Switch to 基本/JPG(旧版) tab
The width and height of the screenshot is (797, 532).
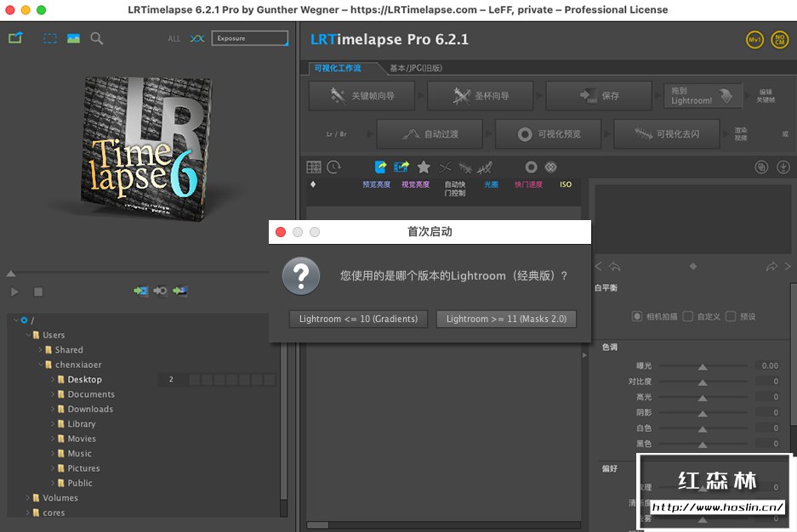tap(416, 68)
